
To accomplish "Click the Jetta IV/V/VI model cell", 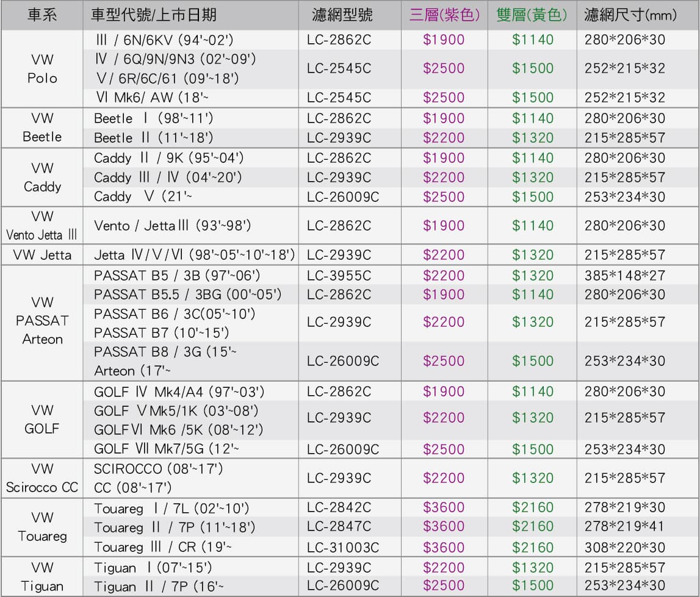I will point(194,255).
